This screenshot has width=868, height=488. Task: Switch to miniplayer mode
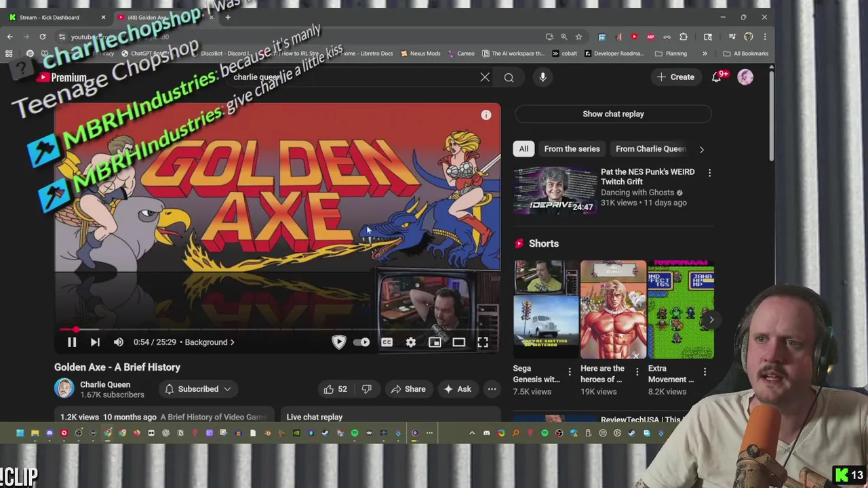(x=435, y=342)
